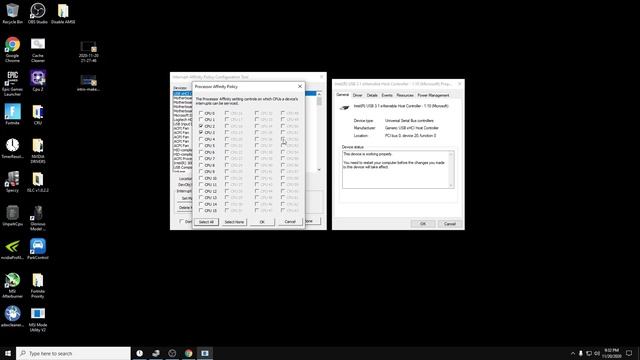Click device list scrollbar up arrow
Viewport: 640px width, 360px height.
tap(319, 94)
